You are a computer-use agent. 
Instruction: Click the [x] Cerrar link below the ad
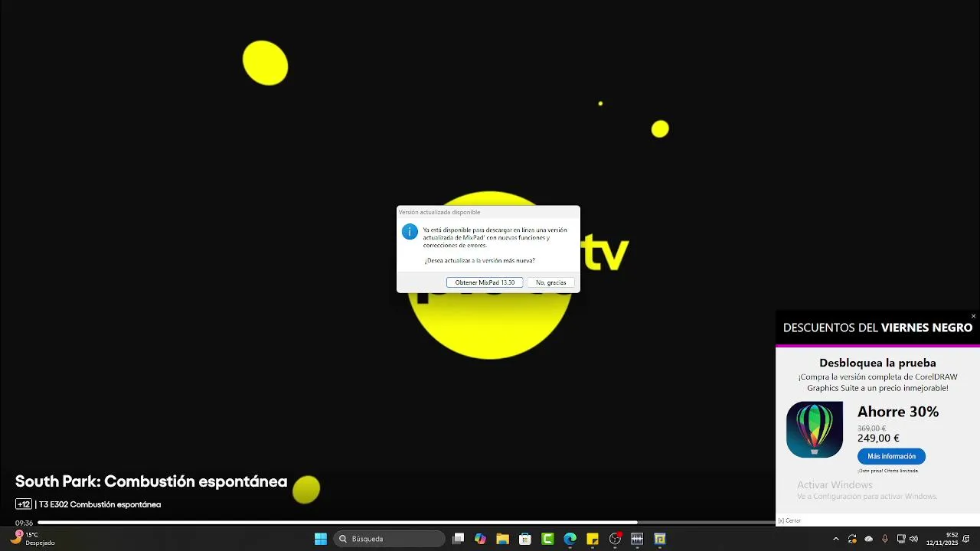789,520
